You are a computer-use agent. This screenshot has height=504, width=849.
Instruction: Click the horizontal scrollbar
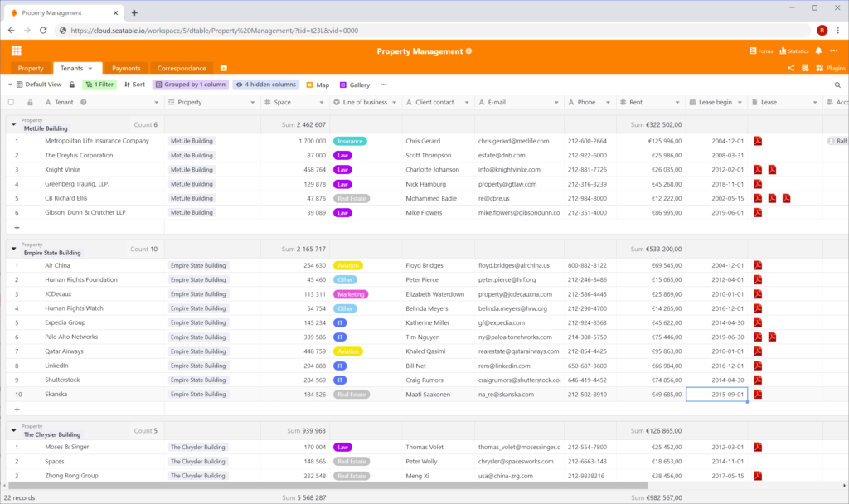[x=327, y=486]
